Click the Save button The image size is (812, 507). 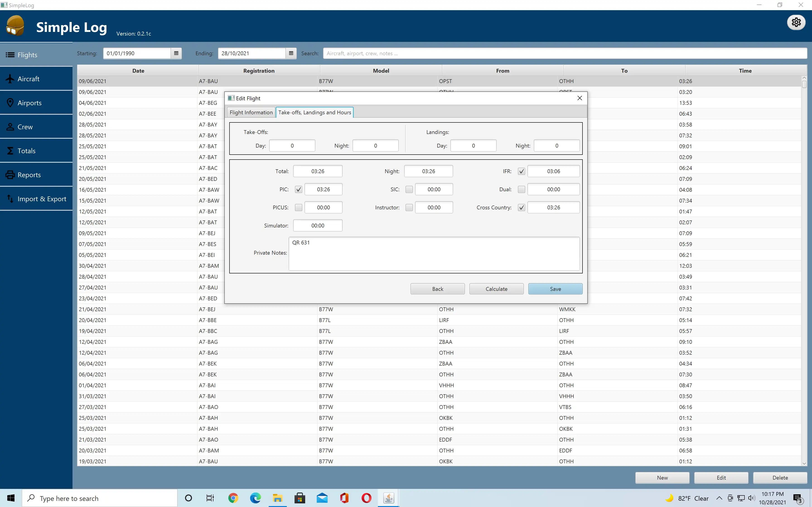[x=555, y=289]
